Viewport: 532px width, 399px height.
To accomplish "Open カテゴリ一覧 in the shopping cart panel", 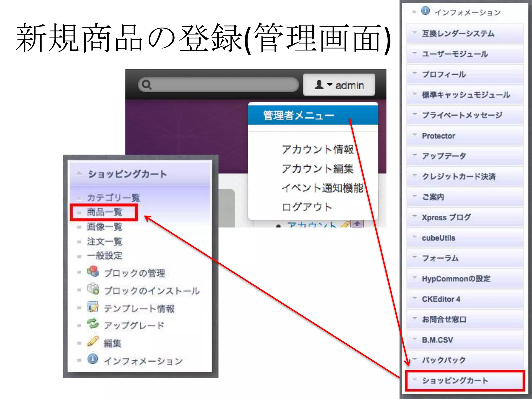I will 114,198.
